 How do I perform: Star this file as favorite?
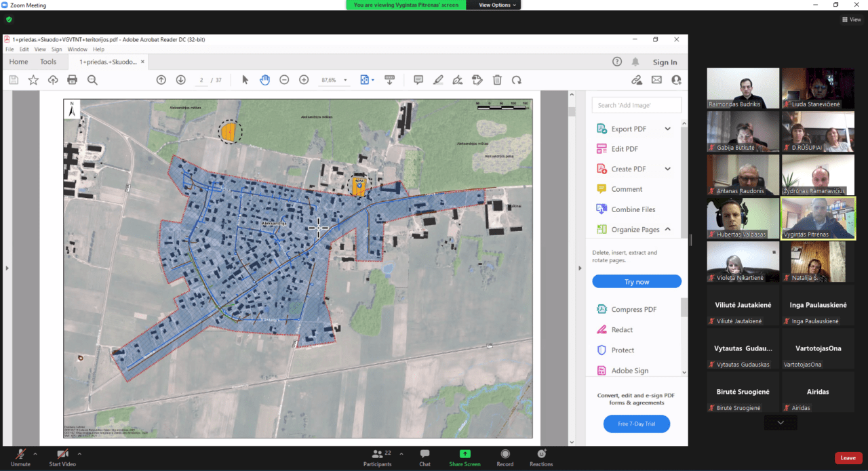pos(33,80)
